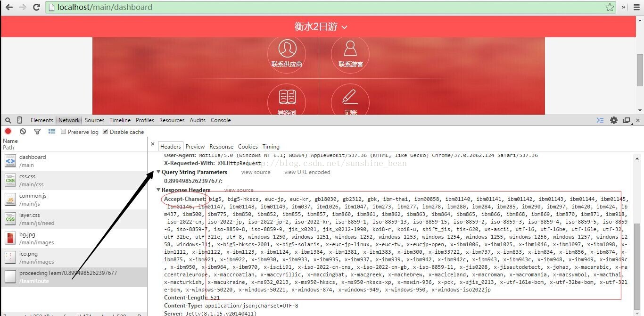Toggle the device mode phone icon
644x316 pixels.
pyautogui.click(x=20, y=120)
